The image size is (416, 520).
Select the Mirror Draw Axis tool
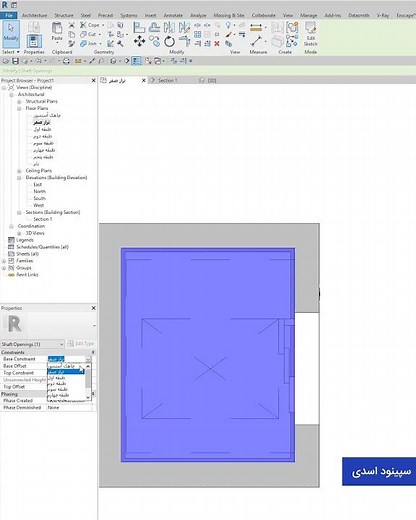coord(184,27)
